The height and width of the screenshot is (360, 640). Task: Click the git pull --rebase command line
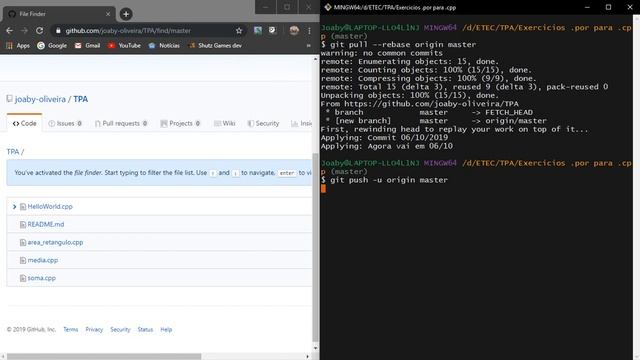(398, 44)
